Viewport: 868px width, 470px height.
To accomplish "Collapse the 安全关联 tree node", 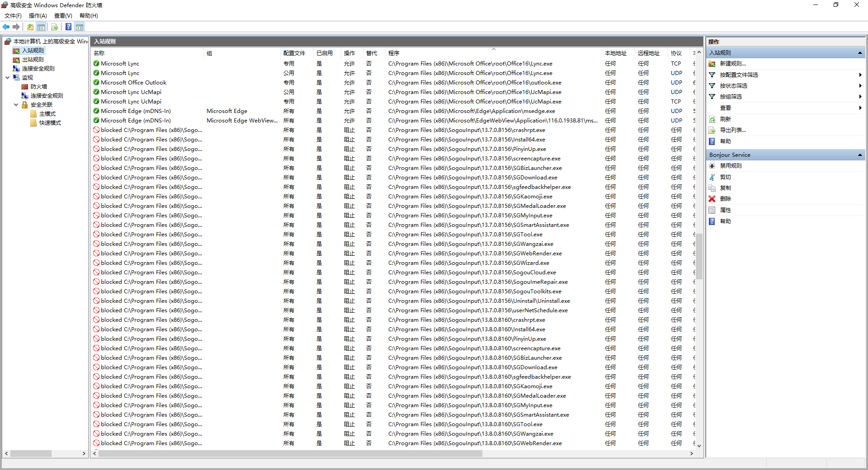I will 16,105.
